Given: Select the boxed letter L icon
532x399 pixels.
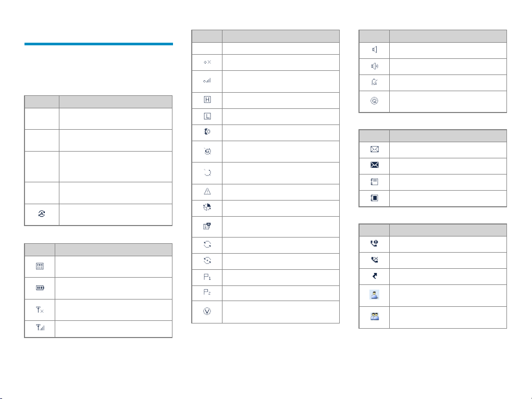Looking at the screenshot, I should [x=207, y=116].
